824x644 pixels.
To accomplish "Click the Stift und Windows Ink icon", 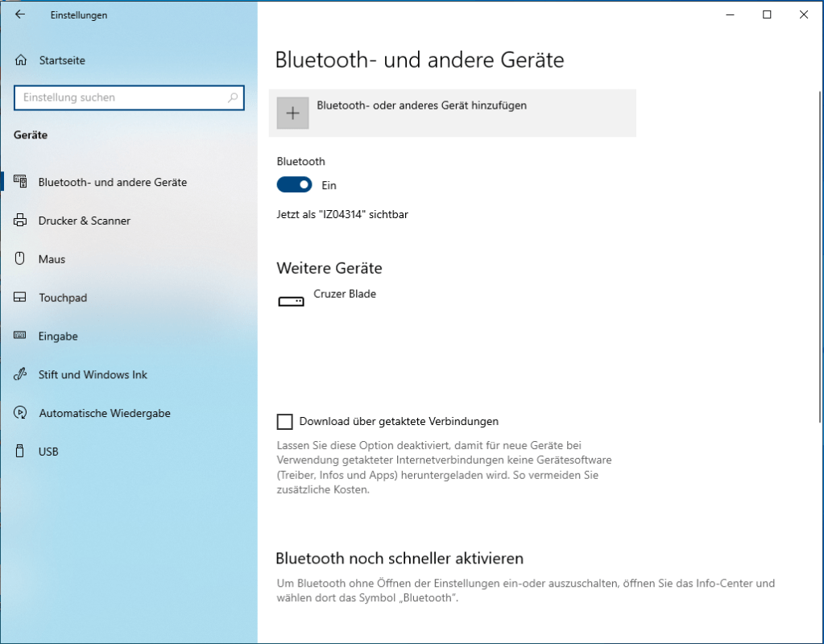I will point(21,375).
